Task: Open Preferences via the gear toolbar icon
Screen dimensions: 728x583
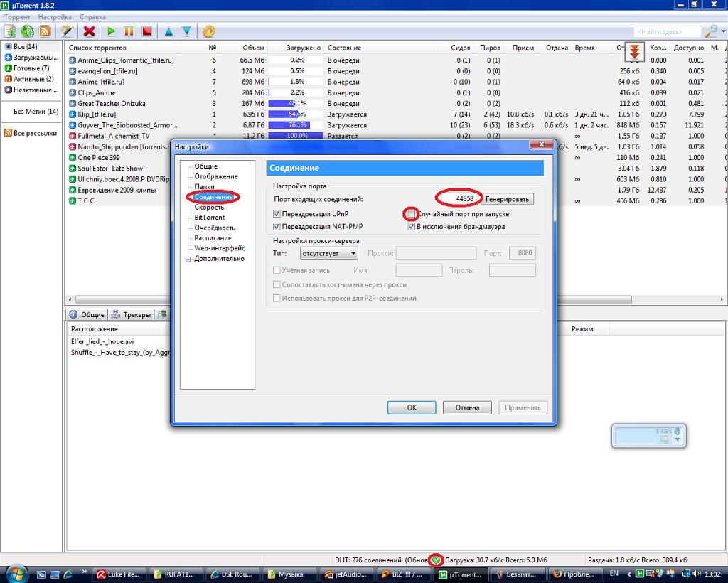Action: [x=208, y=31]
